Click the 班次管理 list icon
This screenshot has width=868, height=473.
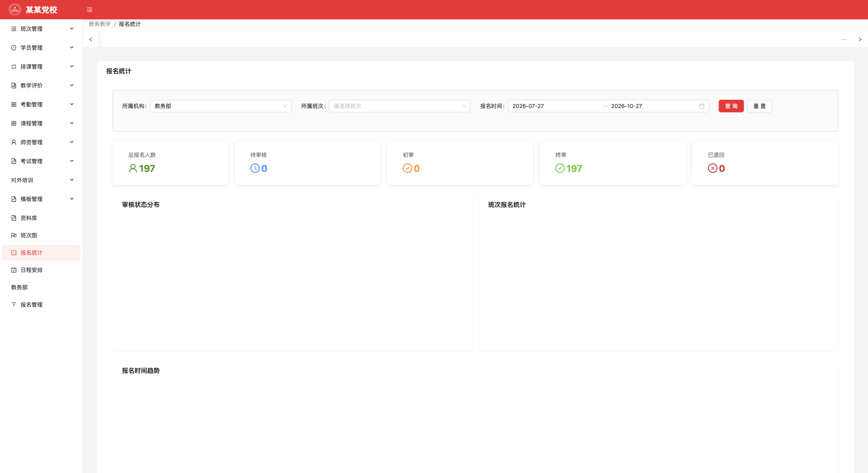pos(14,29)
